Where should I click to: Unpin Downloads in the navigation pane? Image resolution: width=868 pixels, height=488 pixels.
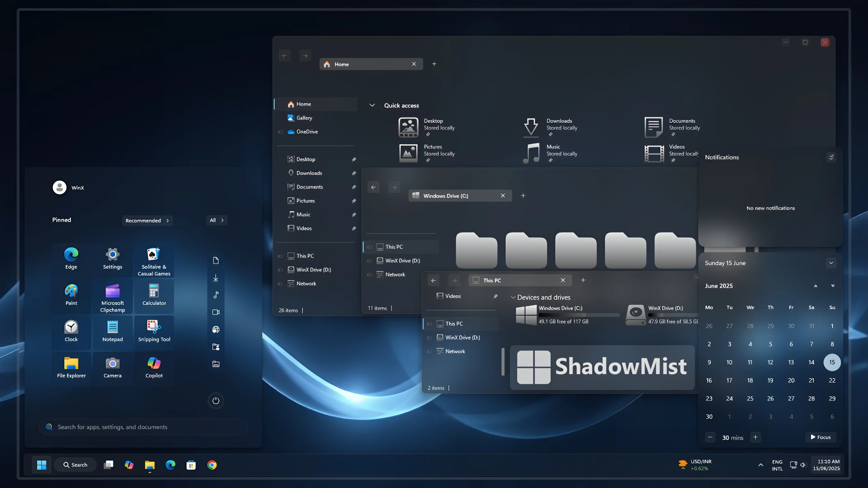pyautogui.click(x=354, y=173)
